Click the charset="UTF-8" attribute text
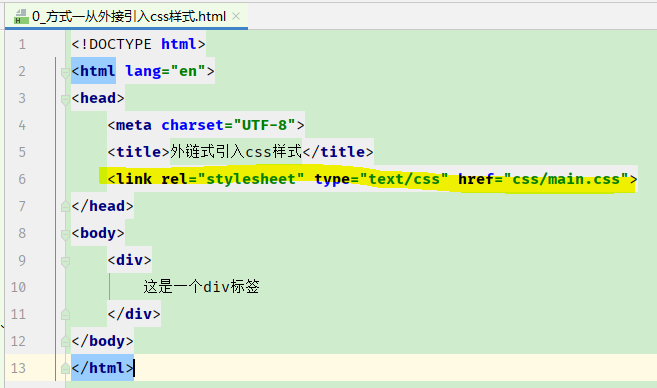Viewport: 657px width, 388px height. (228, 125)
